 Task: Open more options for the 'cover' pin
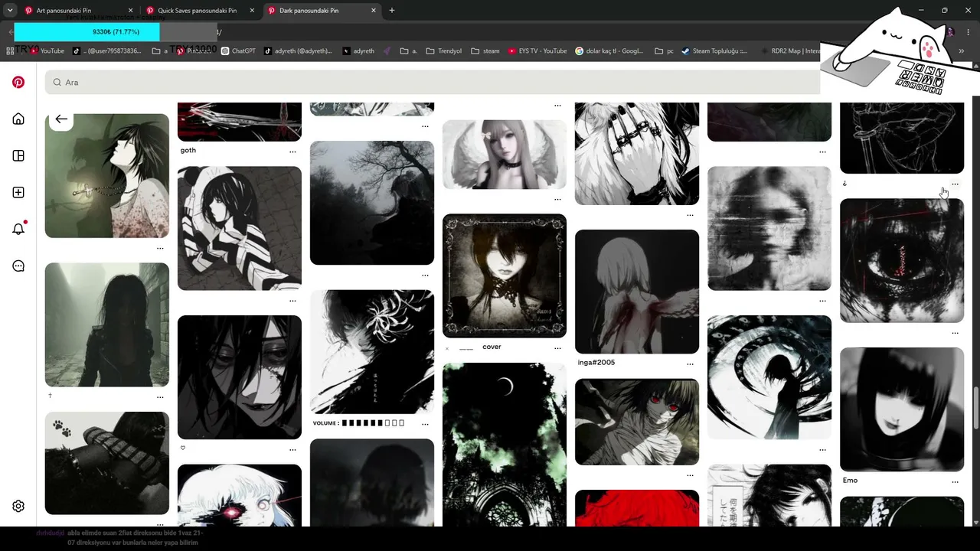click(557, 348)
